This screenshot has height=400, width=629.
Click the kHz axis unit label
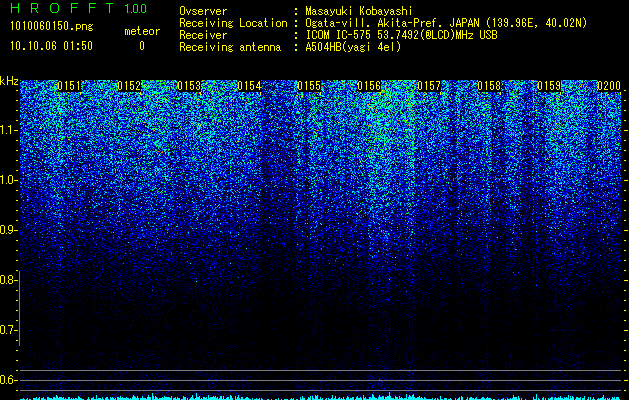click(9, 81)
